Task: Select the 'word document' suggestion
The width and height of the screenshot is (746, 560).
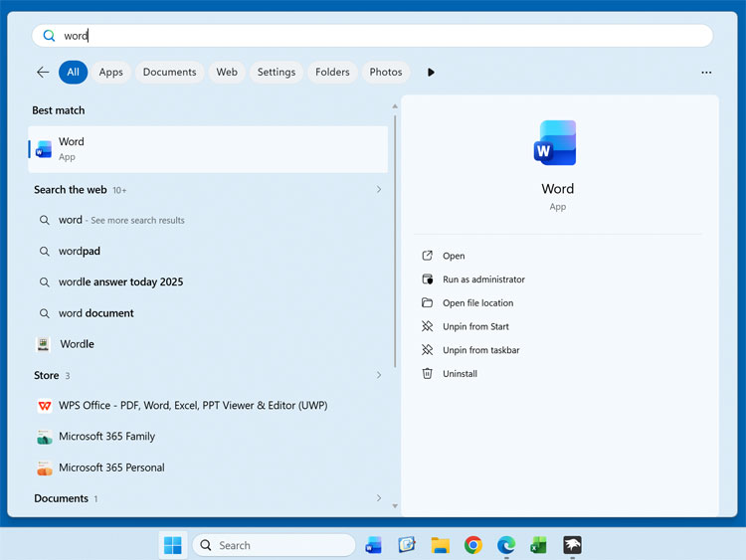Action: click(x=208, y=313)
